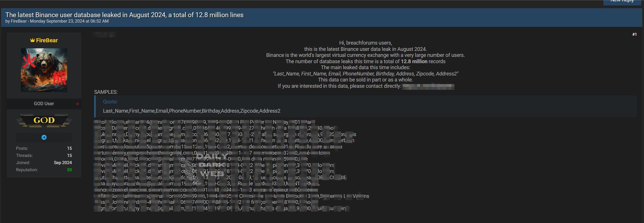The image size is (644, 223).
Task: Select the "GOD User" title text
Action: coord(44,104)
